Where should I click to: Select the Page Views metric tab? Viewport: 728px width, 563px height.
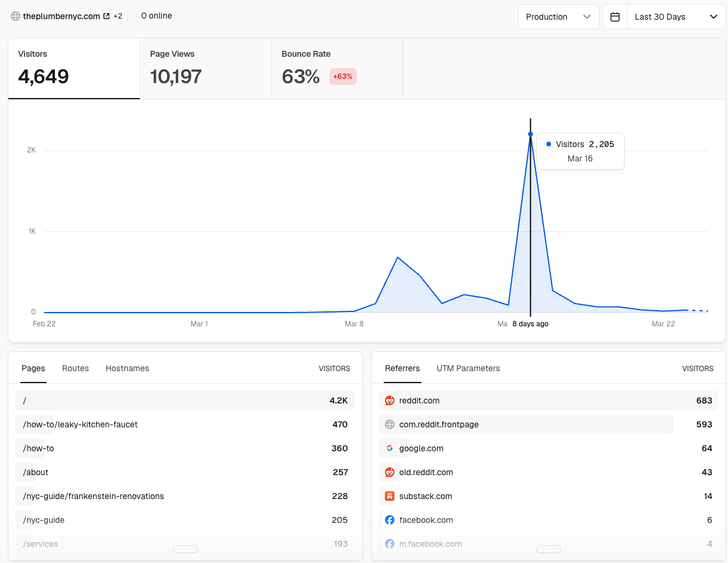pyautogui.click(x=206, y=69)
